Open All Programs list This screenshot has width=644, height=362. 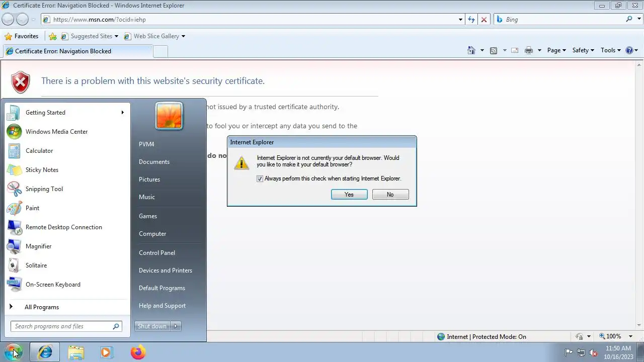point(66,307)
